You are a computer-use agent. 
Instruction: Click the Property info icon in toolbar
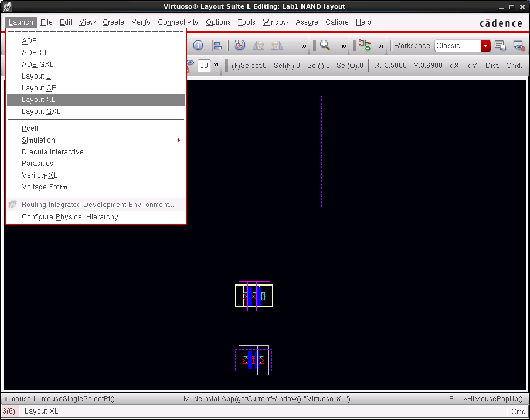[x=198, y=45]
